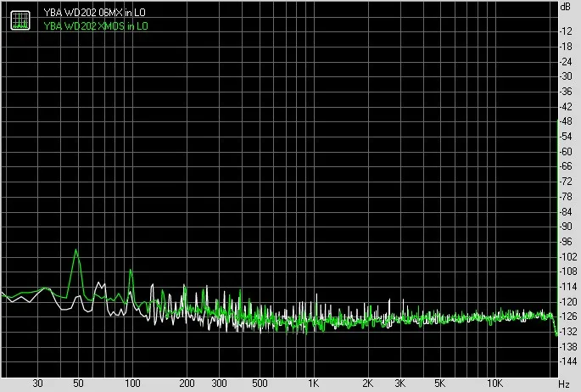Click the -12 dB axis value

566,31
